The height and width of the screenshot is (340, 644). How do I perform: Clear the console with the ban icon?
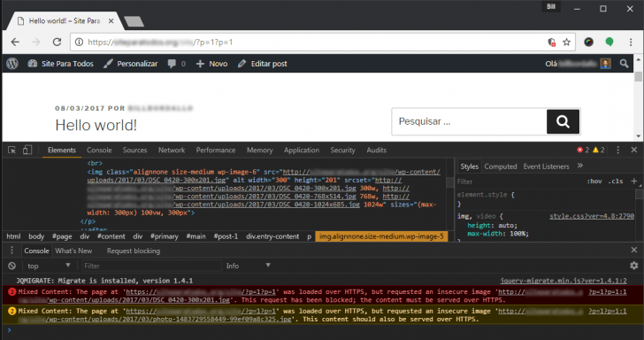click(x=11, y=266)
